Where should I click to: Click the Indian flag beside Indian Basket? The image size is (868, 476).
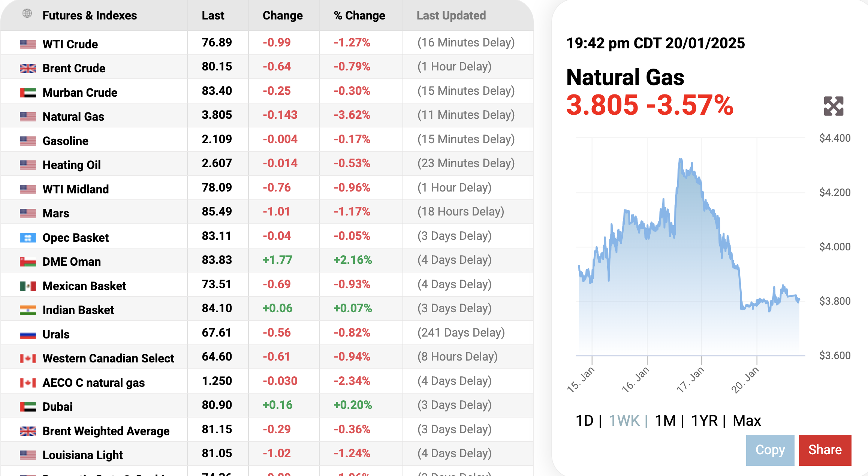tap(28, 310)
